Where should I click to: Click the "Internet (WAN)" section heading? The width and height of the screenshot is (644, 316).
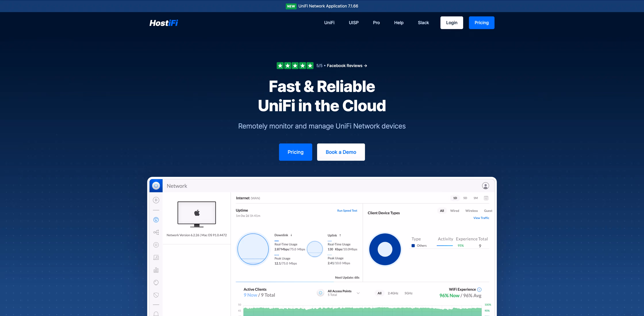click(x=248, y=198)
